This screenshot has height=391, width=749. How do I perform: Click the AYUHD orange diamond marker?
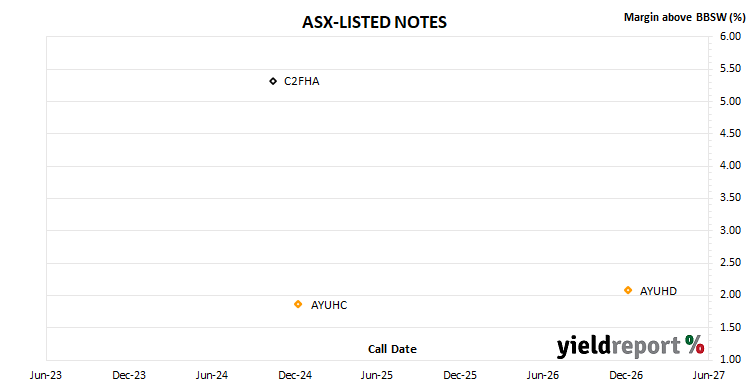pos(628,290)
